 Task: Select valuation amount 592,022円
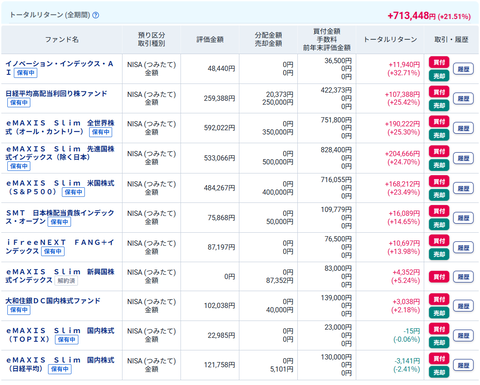click(x=219, y=128)
